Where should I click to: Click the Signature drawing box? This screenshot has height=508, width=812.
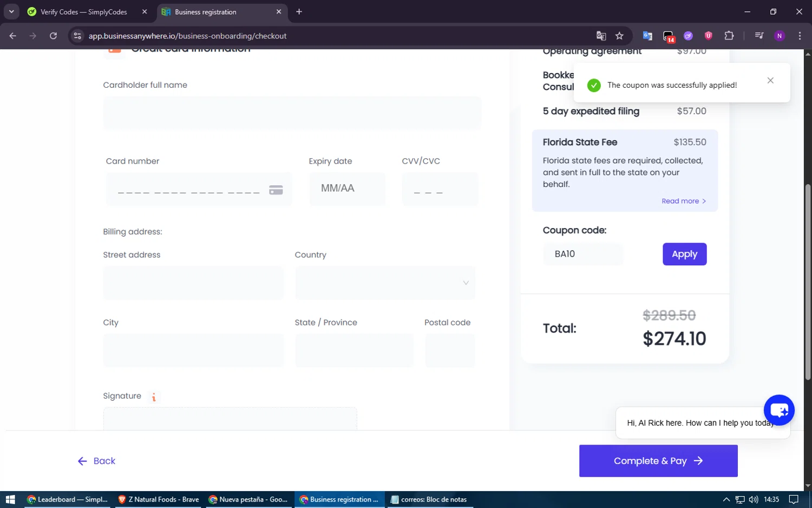230,419
